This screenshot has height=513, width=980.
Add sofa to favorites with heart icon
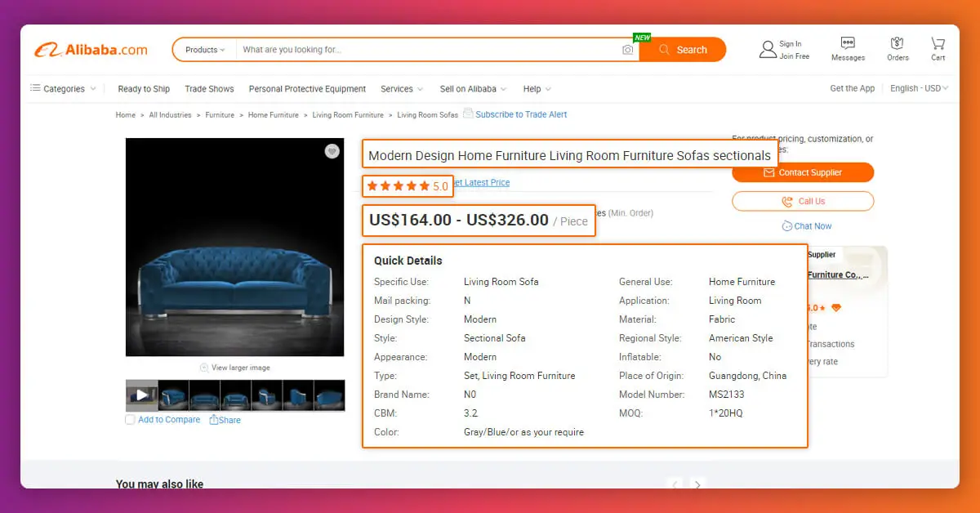coord(332,151)
